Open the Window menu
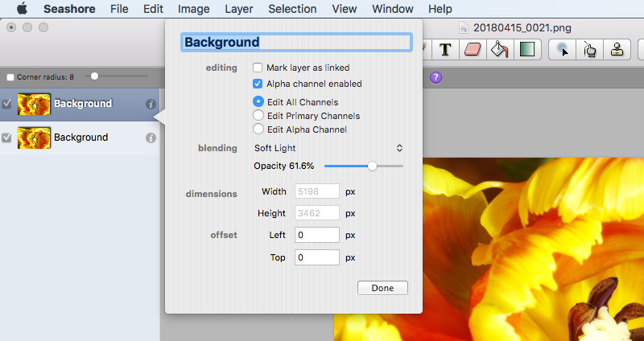Screen dimensions: 644x341 pyautogui.click(x=393, y=9)
